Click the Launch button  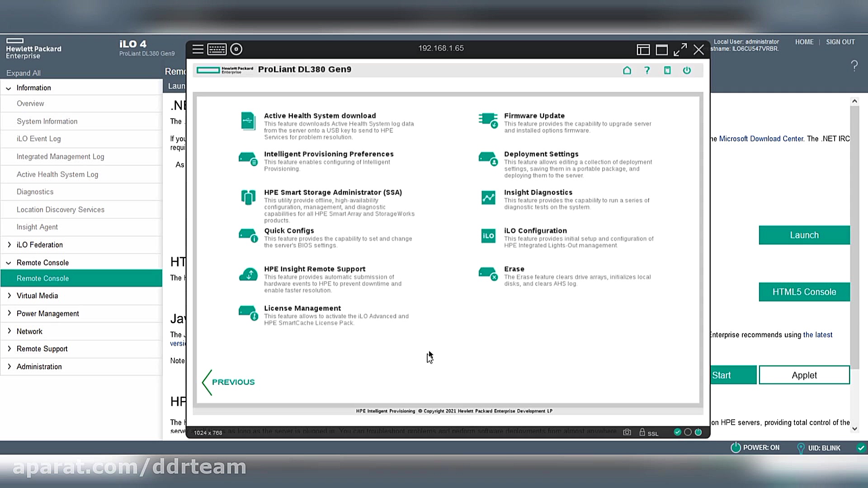click(x=804, y=235)
